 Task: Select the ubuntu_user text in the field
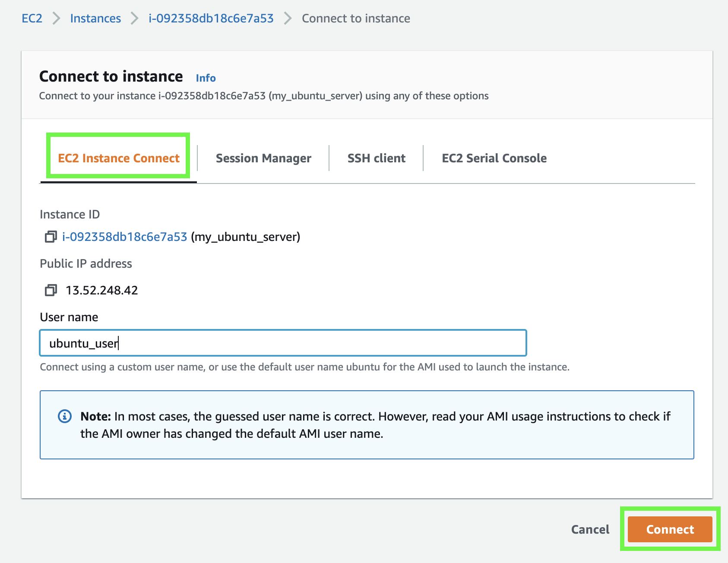coord(83,343)
